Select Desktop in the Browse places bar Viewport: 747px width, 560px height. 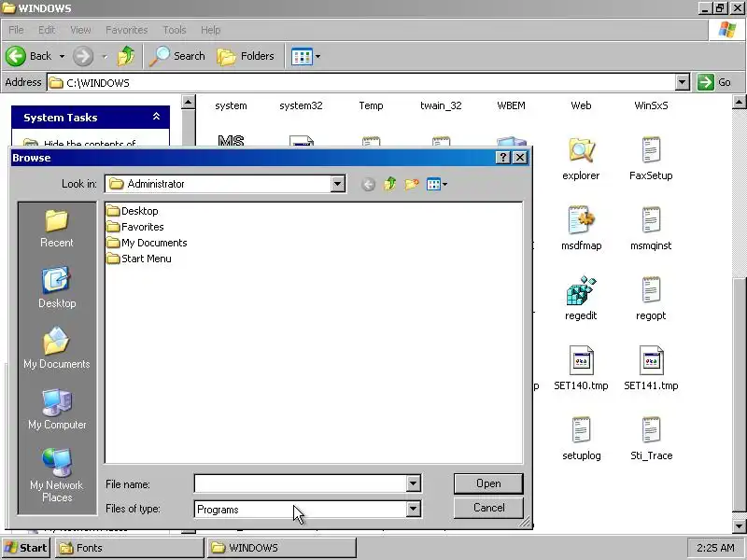coord(57,287)
